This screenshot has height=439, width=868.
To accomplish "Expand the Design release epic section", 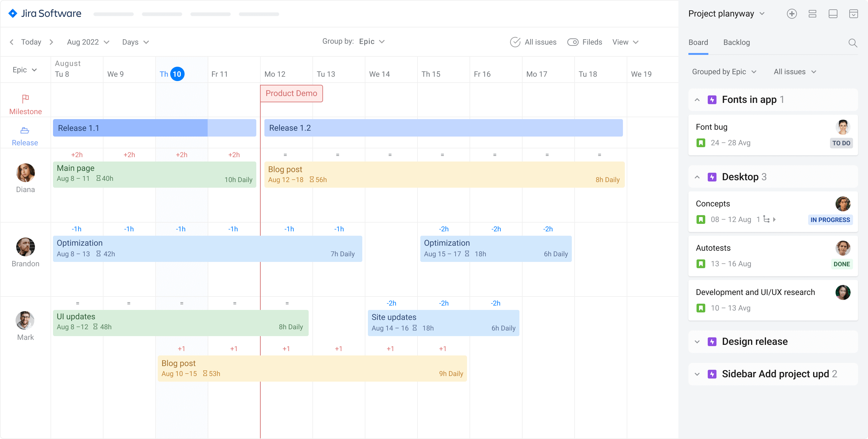I will click(x=697, y=342).
